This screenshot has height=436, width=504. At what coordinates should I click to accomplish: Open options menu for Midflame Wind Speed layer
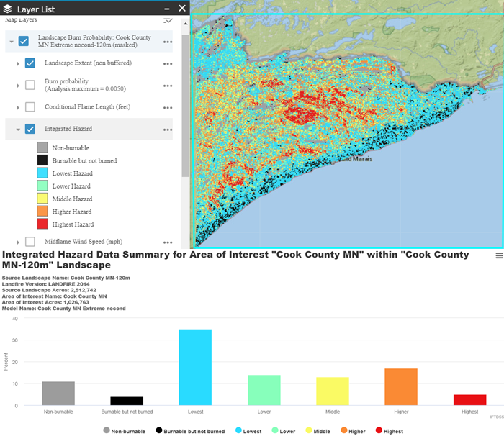tap(168, 242)
